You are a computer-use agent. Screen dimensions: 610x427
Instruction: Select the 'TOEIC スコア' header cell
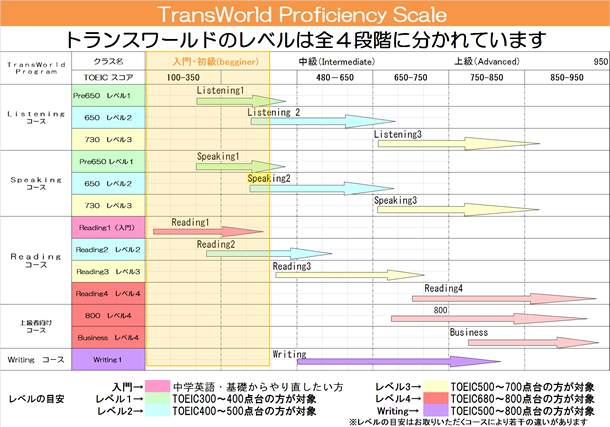(x=109, y=77)
